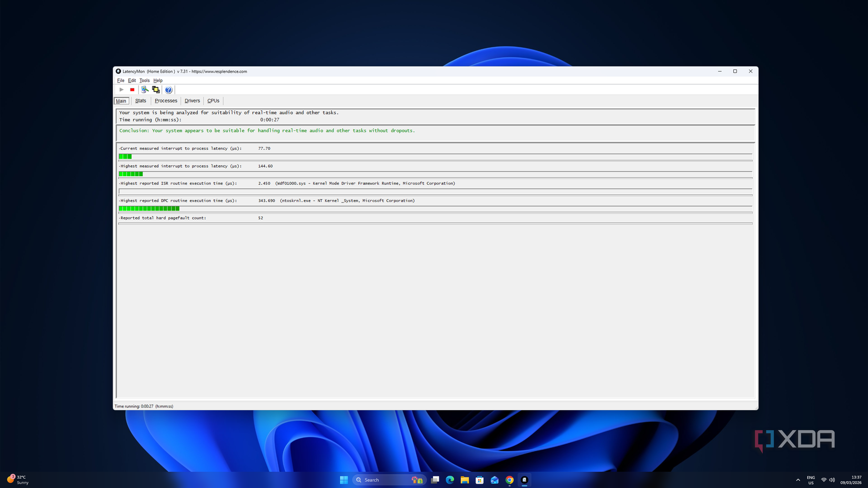Image resolution: width=868 pixels, height=488 pixels.
Task: Launch Microsoft Edge from the taskbar
Action: [450, 480]
